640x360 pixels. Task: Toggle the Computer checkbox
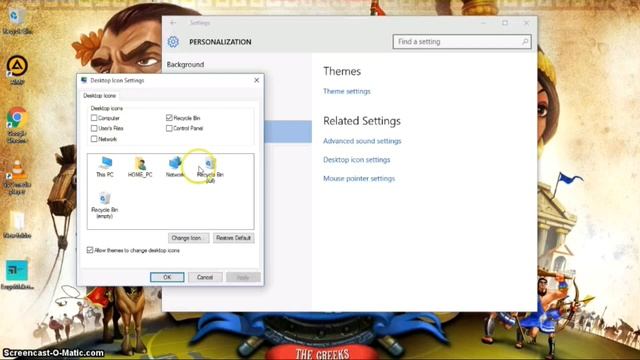(94, 118)
